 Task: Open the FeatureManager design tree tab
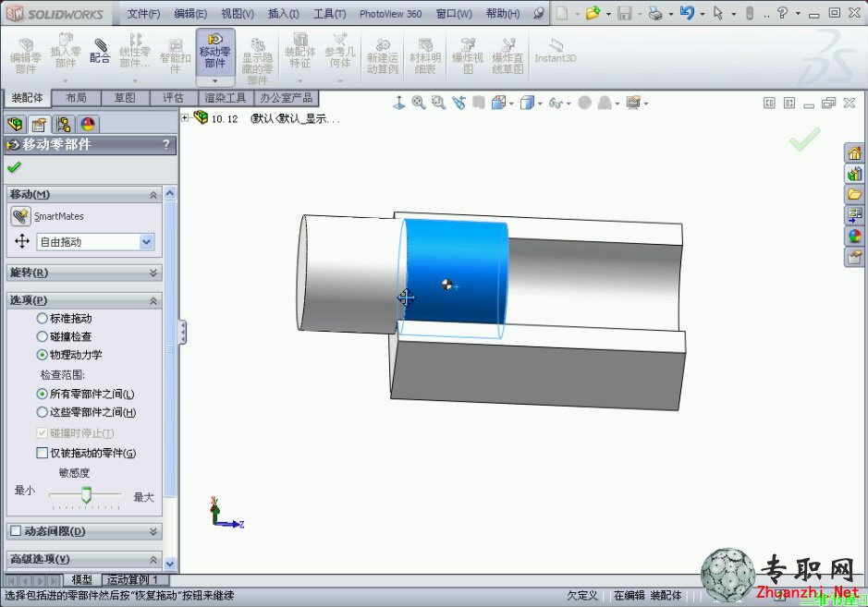pyautogui.click(x=16, y=124)
